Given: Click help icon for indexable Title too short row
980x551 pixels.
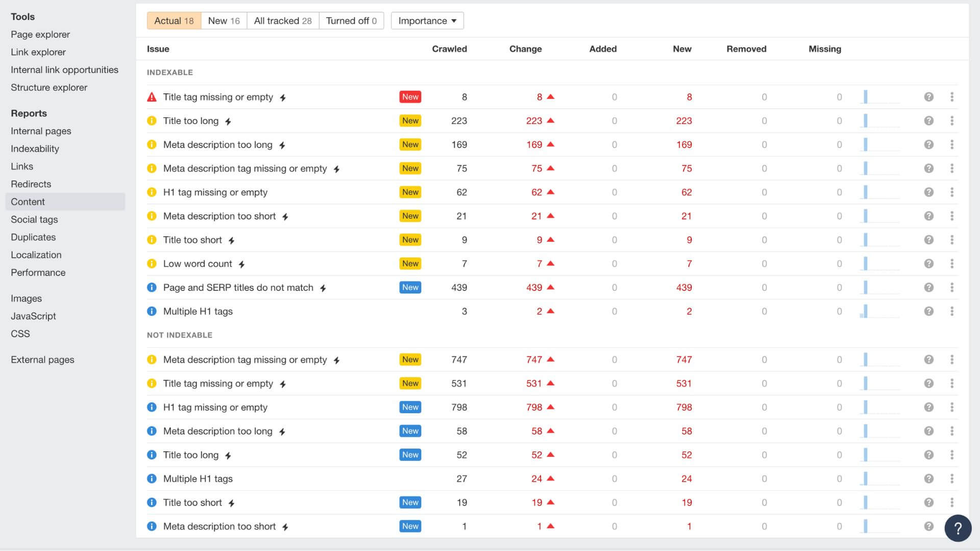Looking at the screenshot, I should point(928,240).
